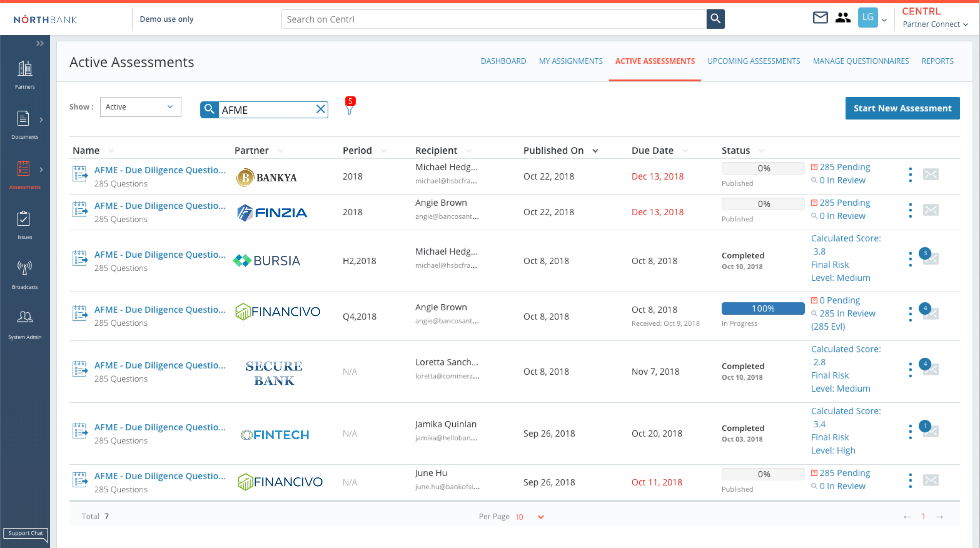Open the three-dot menu for the Bankya row
Screen dimensions: 980x548
click(910, 175)
